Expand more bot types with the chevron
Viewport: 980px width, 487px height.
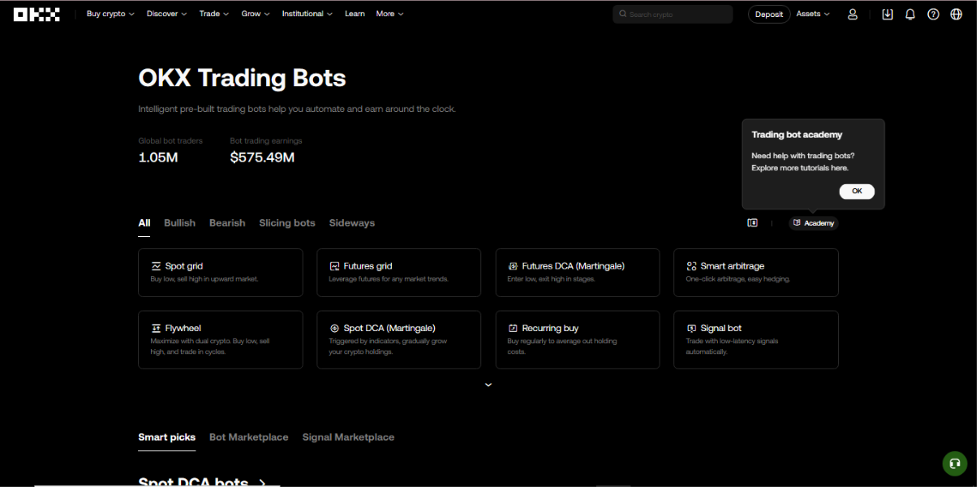(488, 385)
